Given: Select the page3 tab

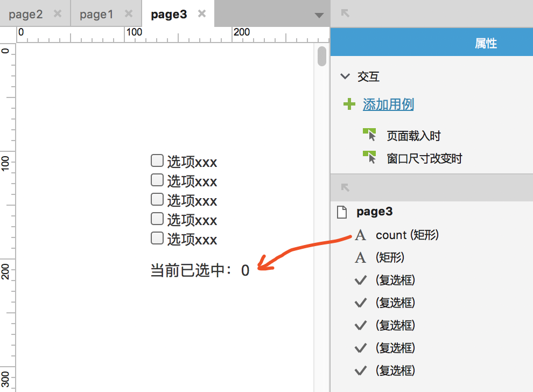Looking at the screenshot, I should pyautogui.click(x=169, y=15).
